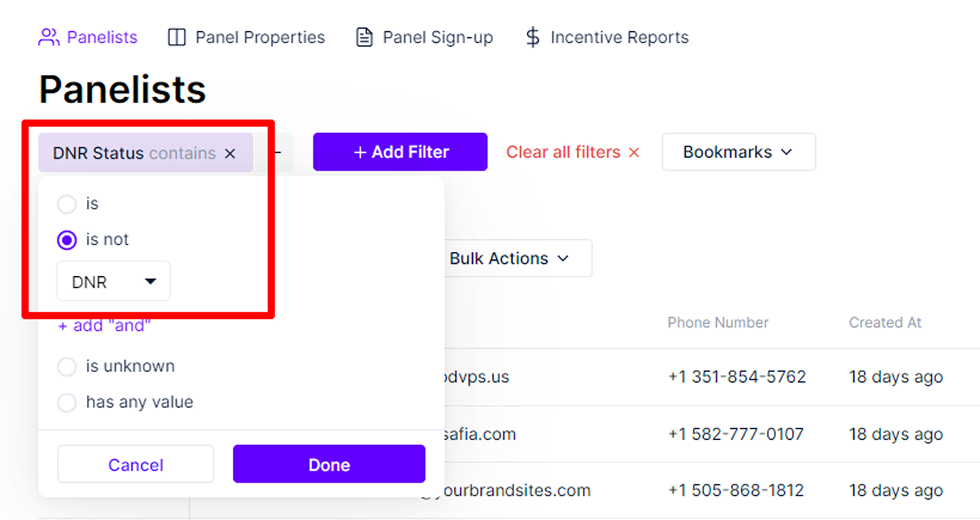The image size is (980, 520).
Task: Open the DNR value dropdown
Action: (x=113, y=282)
